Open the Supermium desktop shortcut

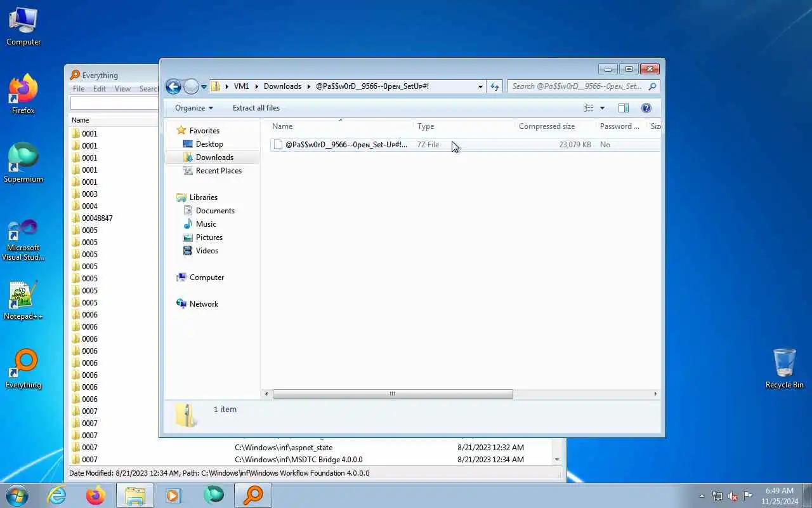coord(23,163)
